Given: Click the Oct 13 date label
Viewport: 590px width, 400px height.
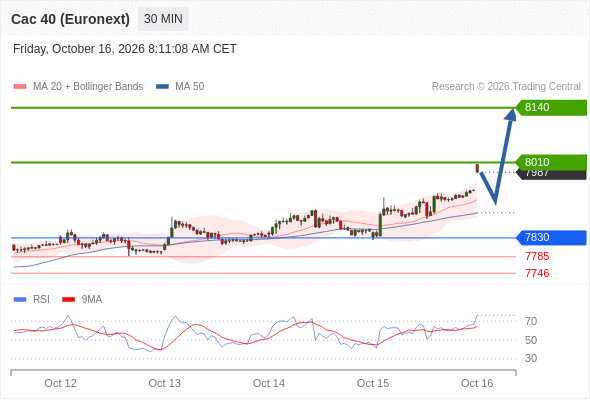Looking at the screenshot, I should pyautogui.click(x=164, y=383).
